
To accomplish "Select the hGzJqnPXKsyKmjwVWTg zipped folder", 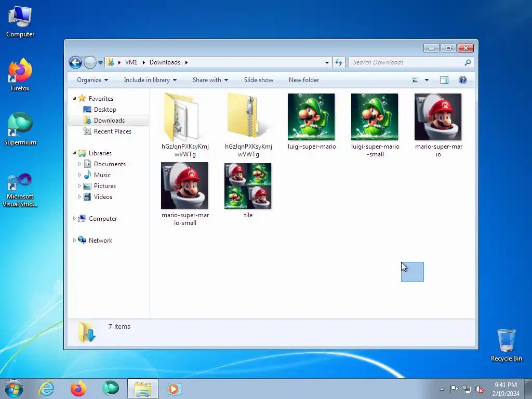I will click(248, 125).
